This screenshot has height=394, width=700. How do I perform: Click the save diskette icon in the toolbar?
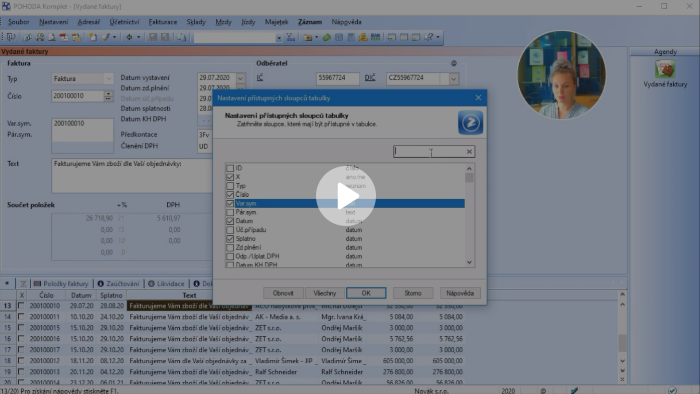point(153,37)
